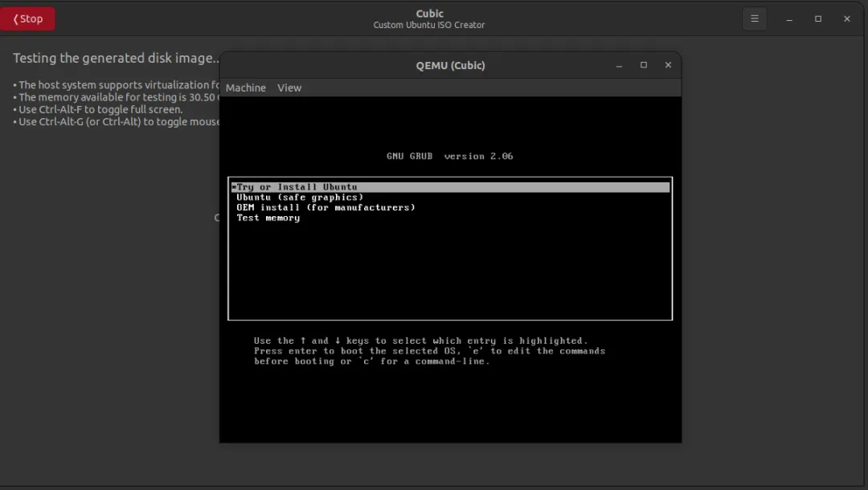868x490 pixels.
Task: Click the Ctrl-Alt-G toggle mouse line
Action: tap(117, 121)
